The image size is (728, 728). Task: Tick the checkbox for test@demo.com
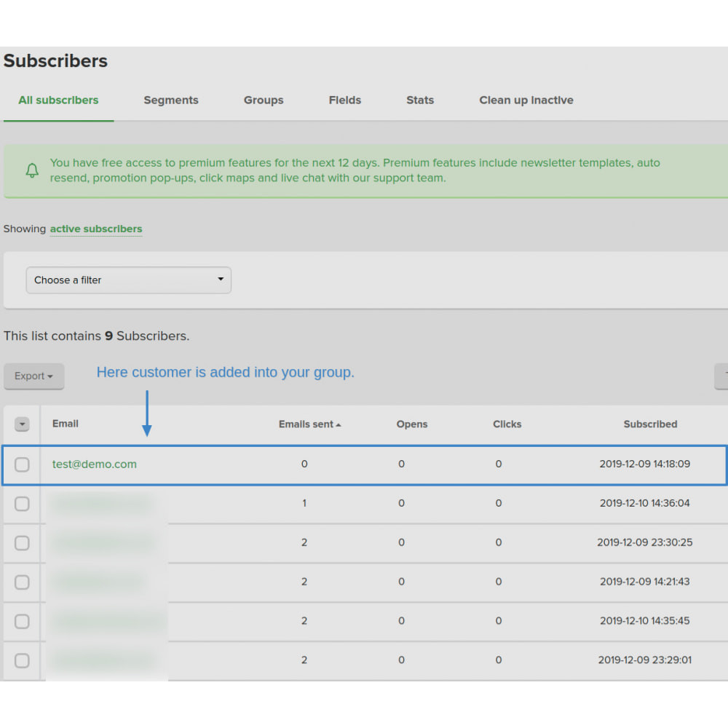point(22,464)
